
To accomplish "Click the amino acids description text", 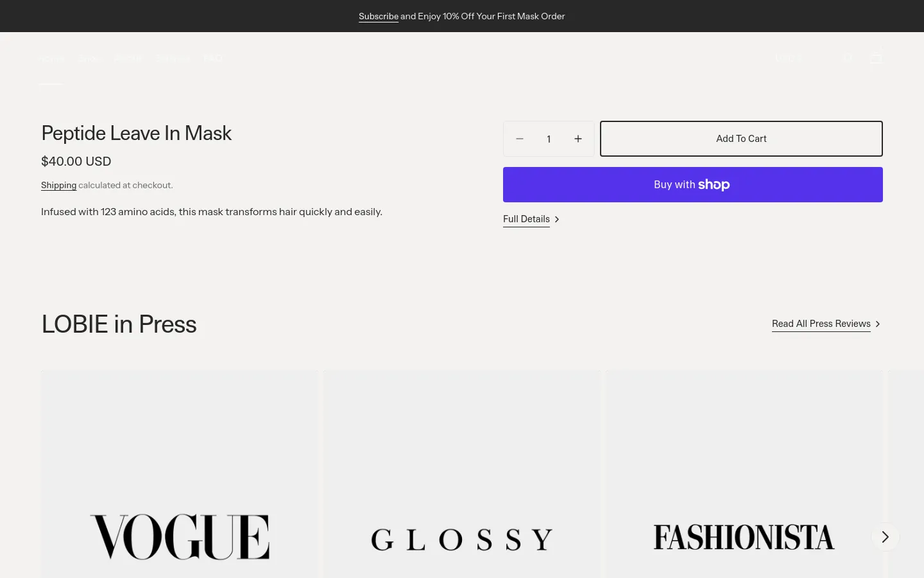I will [x=212, y=212].
